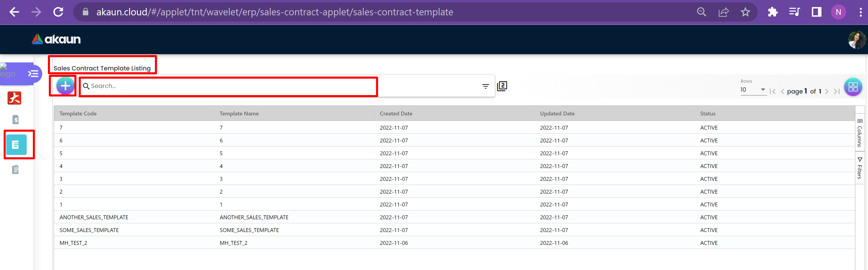
Task: Open the Filters side panel tab
Action: (860, 168)
